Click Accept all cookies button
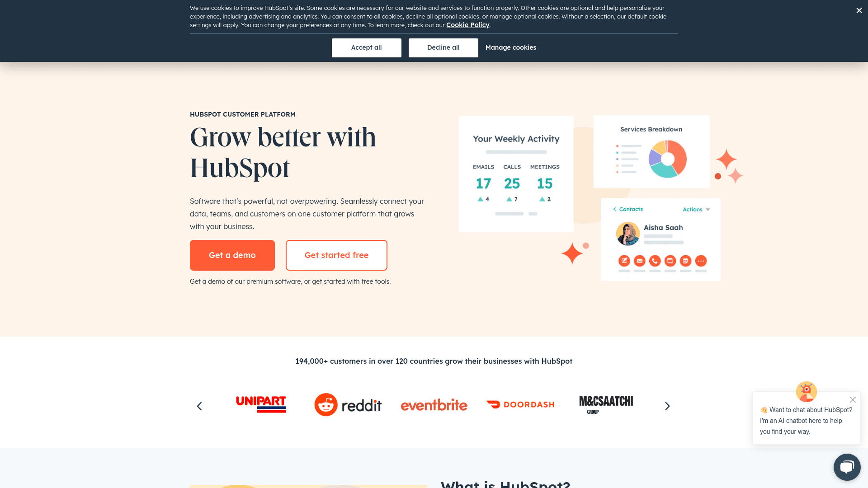 (366, 47)
